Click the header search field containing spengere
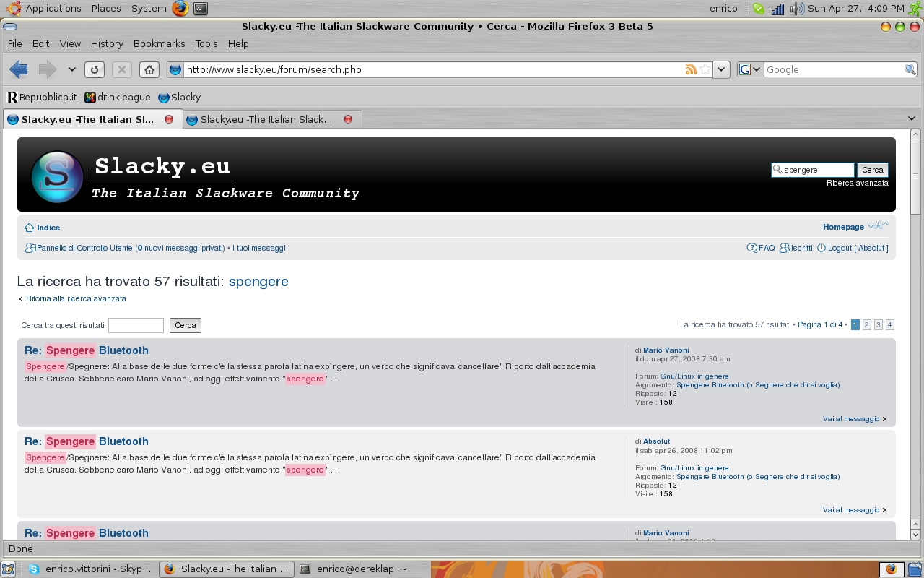 coord(813,170)
